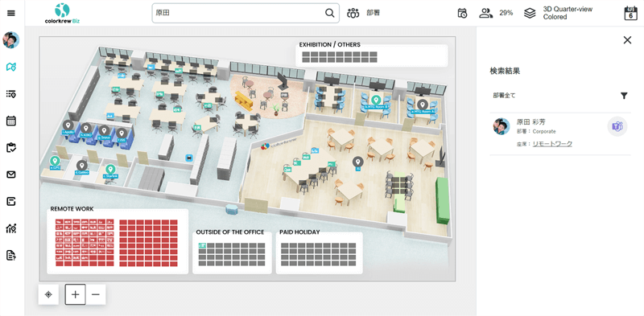Open the date picker calendar icon
This screenshot has width=644, height=316.
pyautogui.click(x=630, y=13)
